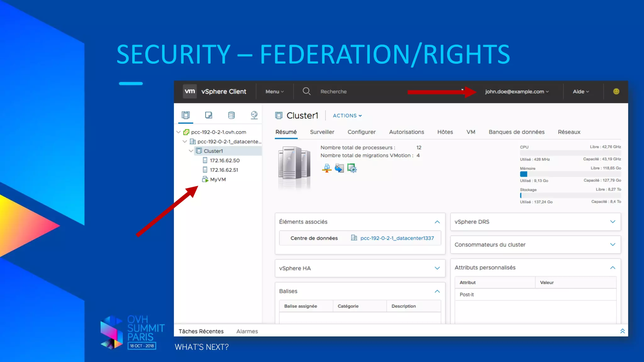Open the Autorisations tab

pyautogui.click(x=406, y=132)
